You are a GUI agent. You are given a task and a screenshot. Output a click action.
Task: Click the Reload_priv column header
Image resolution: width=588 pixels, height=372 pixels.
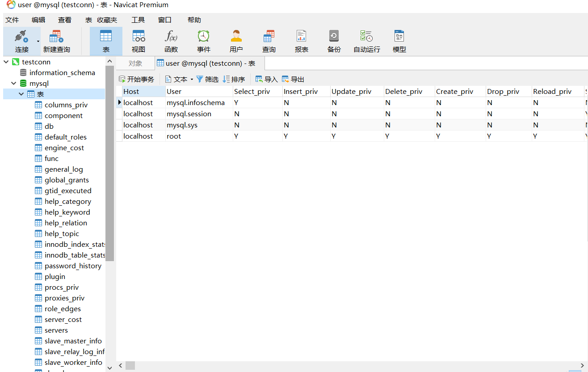point(558,91)
